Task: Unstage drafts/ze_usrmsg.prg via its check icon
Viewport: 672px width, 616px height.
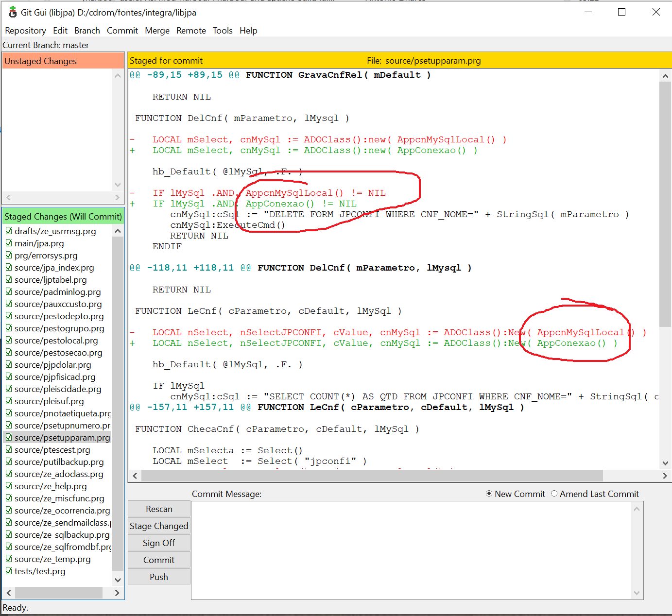Action: [9, 231]
